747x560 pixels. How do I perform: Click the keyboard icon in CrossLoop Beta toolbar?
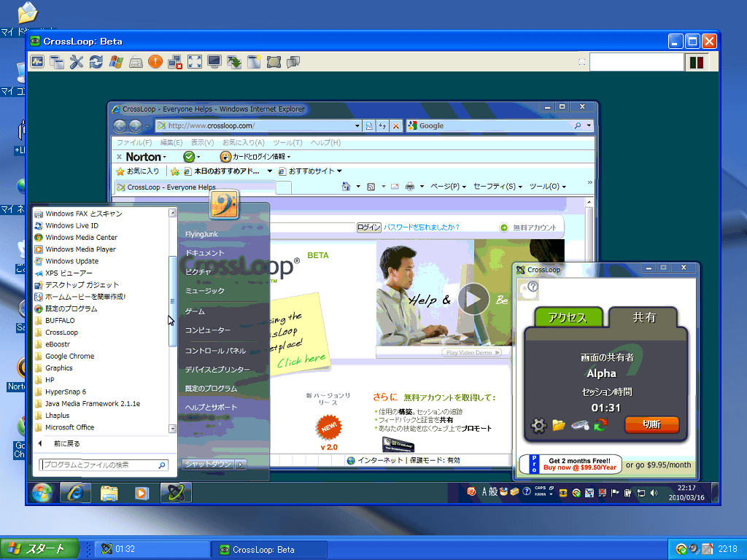tap(136, 62)
